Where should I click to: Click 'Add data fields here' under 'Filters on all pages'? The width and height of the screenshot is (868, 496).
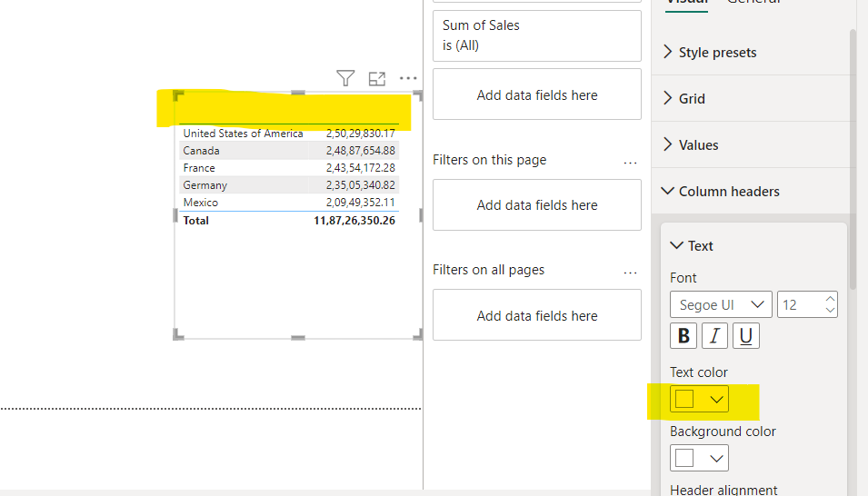tap(537, 315)
